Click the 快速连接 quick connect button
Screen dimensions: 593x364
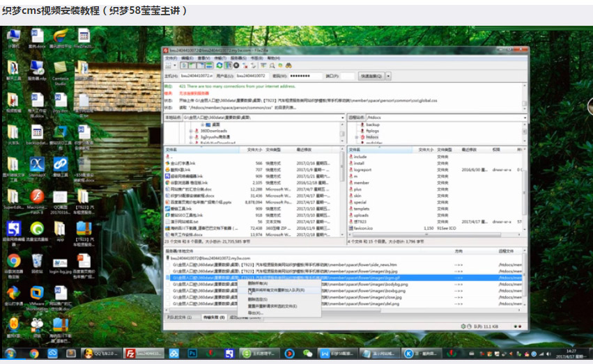pos(370,76)
